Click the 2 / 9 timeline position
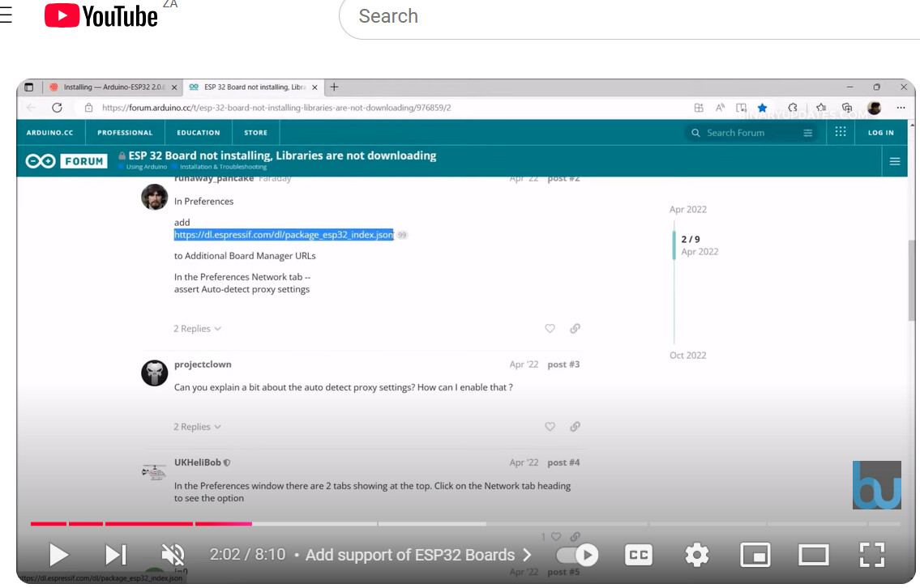 [x=691, y=240]
